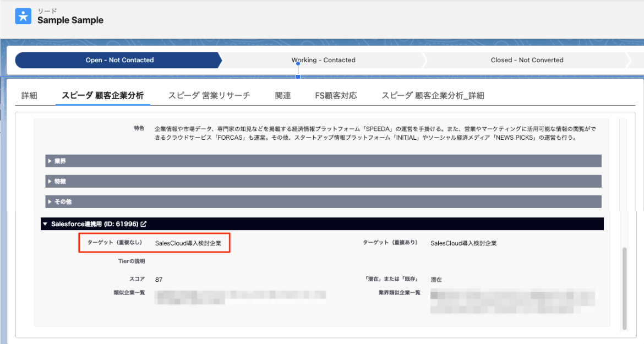The width and height of the screenshot is (644, 344).
Task: Click the lead record icon
Action: point(23,16)
